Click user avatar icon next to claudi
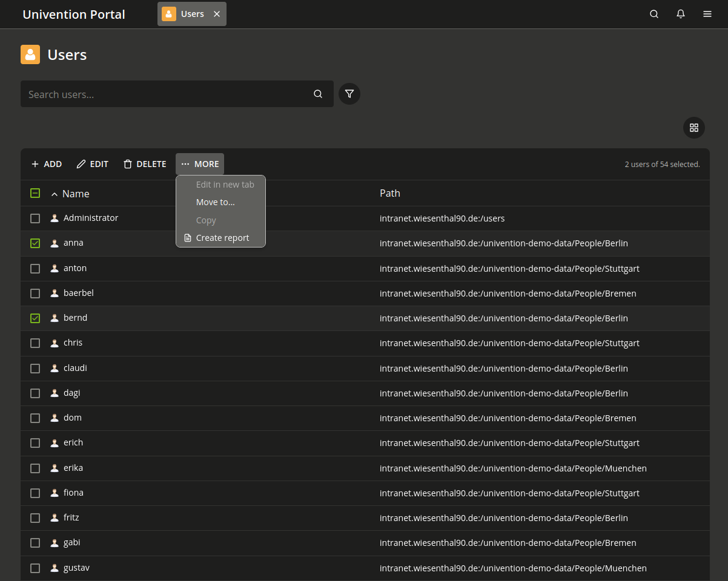The image size is (728, 581). [55, 369]
